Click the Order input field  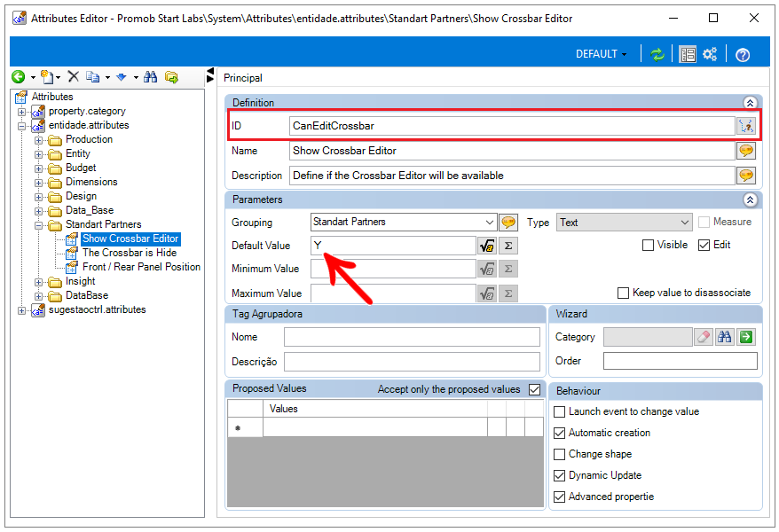[681, 361]
